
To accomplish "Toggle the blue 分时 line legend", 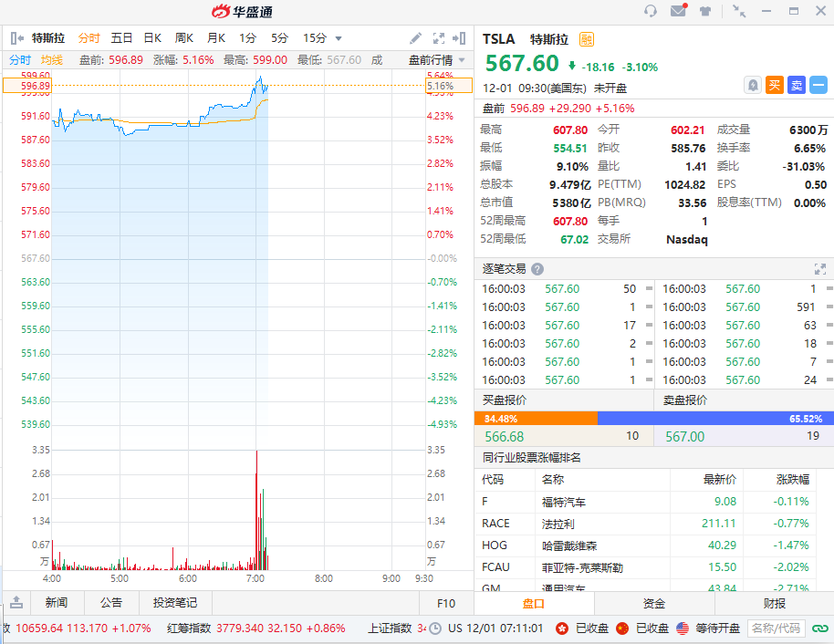I will click(x=20, y=60).
